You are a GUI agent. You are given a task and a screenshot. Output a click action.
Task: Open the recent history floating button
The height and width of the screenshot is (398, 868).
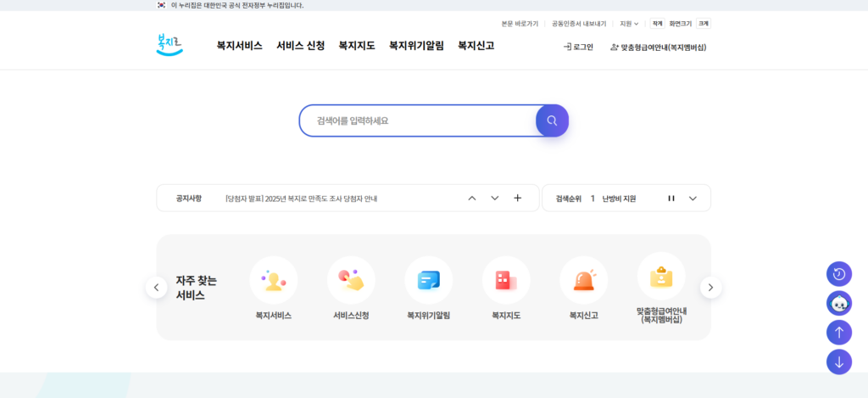tap(839, 273)
